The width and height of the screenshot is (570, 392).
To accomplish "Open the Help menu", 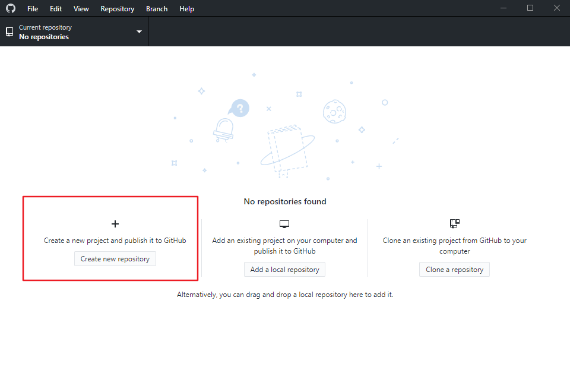I will coord(186,9).
